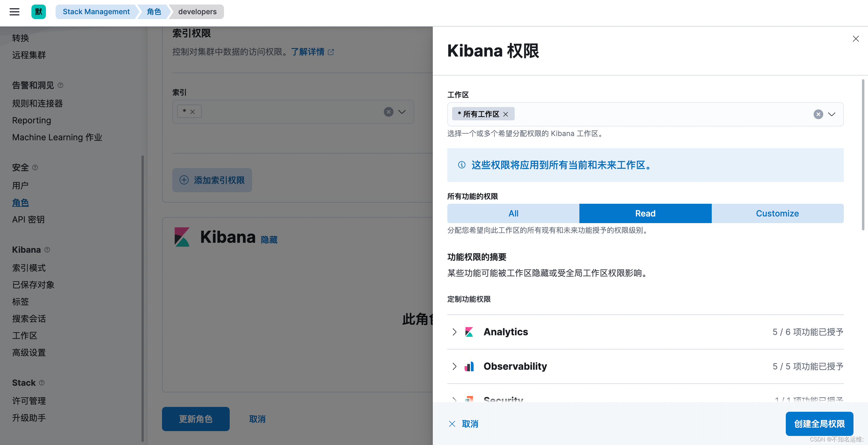Open 用户 in the security sidebar

pyautogui.click(x=20, y=185)
